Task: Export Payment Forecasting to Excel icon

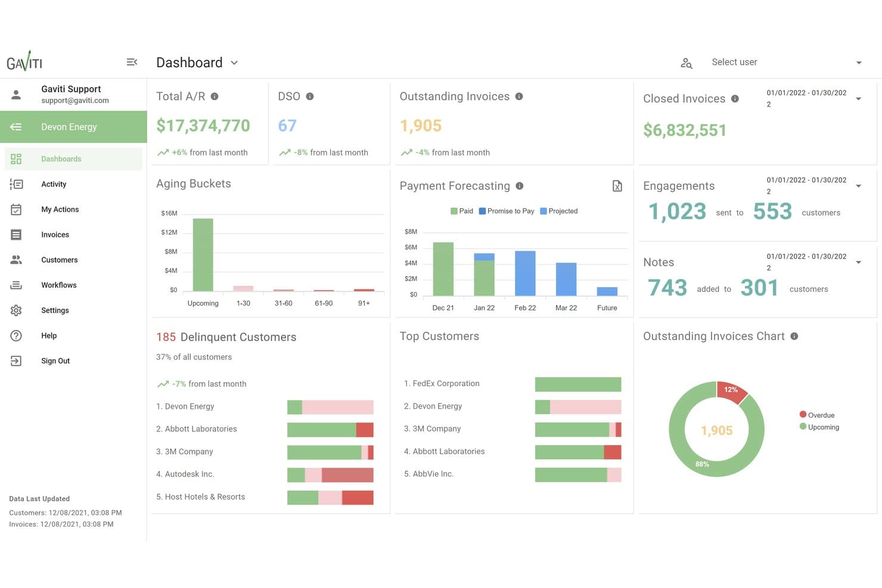Action: pos(617,186)
